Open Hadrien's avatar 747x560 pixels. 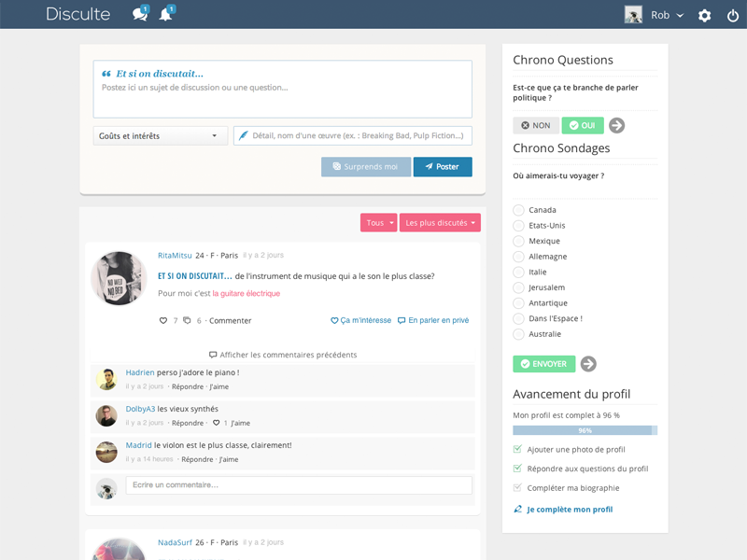point(106,379)
